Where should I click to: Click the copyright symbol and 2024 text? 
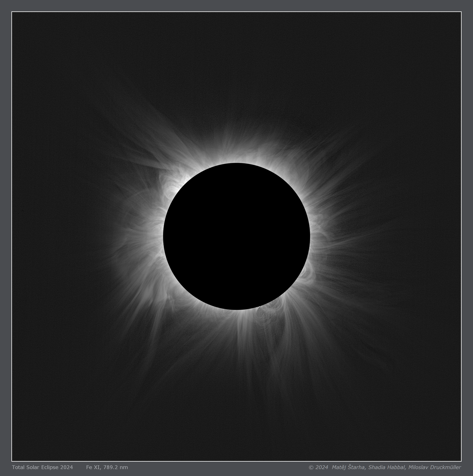[318, 467]
